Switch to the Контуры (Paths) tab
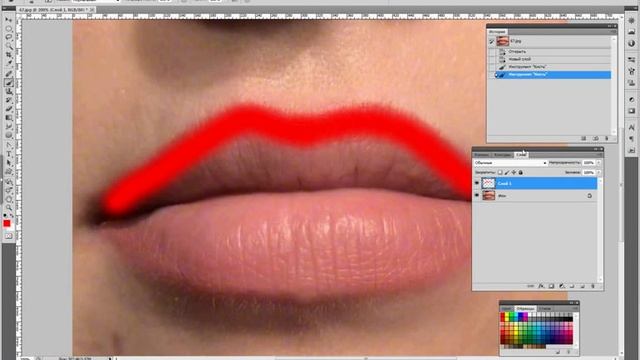Viewport: 640px width, 360px height. tap(502, 155)
